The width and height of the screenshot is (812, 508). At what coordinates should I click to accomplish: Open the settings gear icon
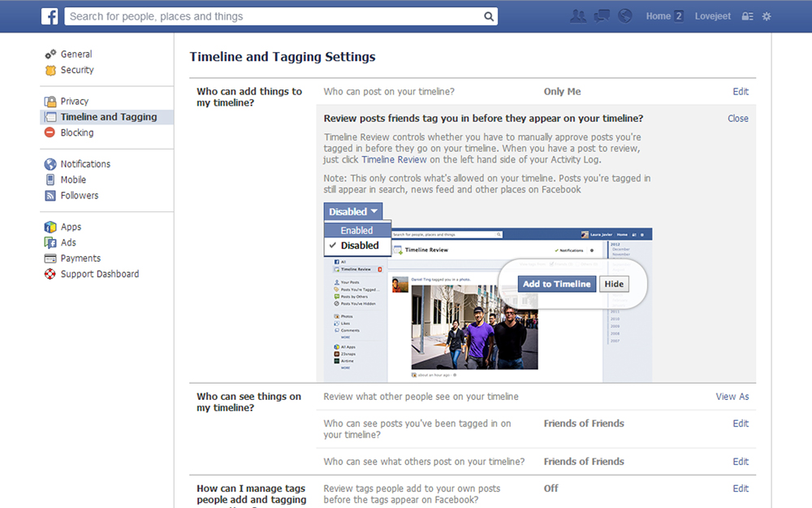[x=767, y=16]
